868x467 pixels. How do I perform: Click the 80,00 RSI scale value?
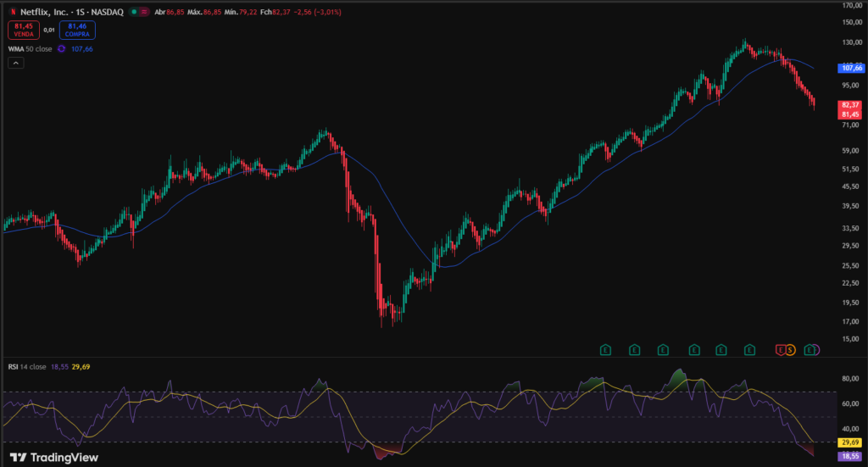pyautogui.click(x=851, y=379)
